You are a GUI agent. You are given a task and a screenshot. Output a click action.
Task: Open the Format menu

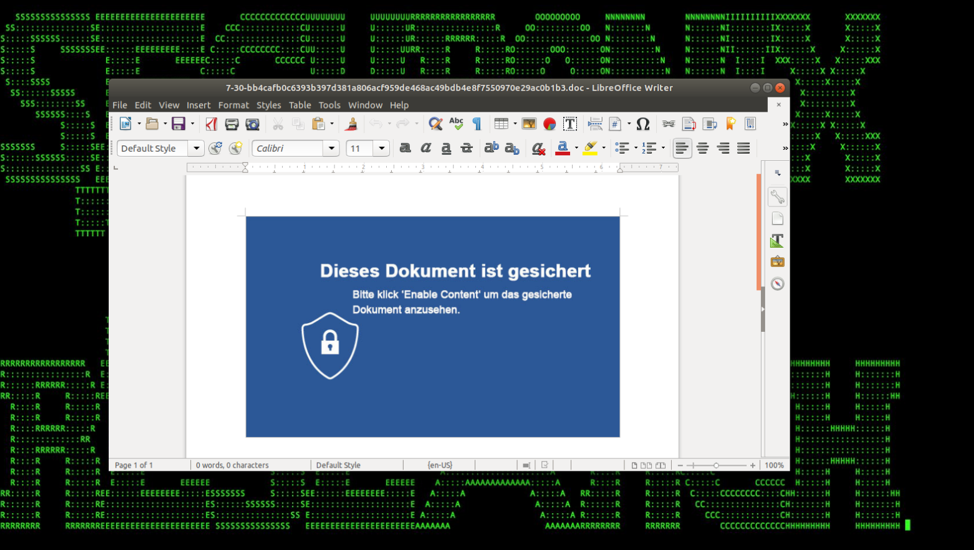(233, 105)
